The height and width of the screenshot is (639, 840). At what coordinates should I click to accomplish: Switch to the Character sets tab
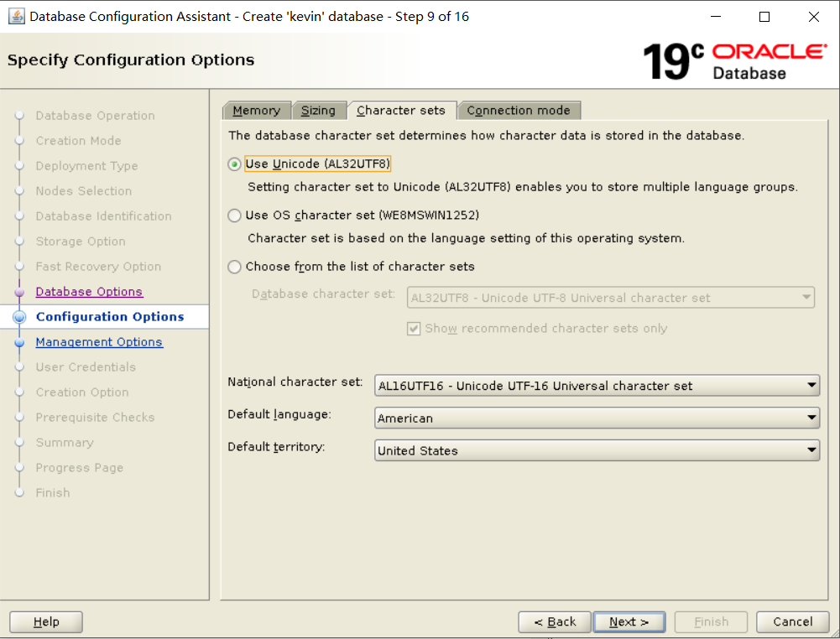pos(401,110)
